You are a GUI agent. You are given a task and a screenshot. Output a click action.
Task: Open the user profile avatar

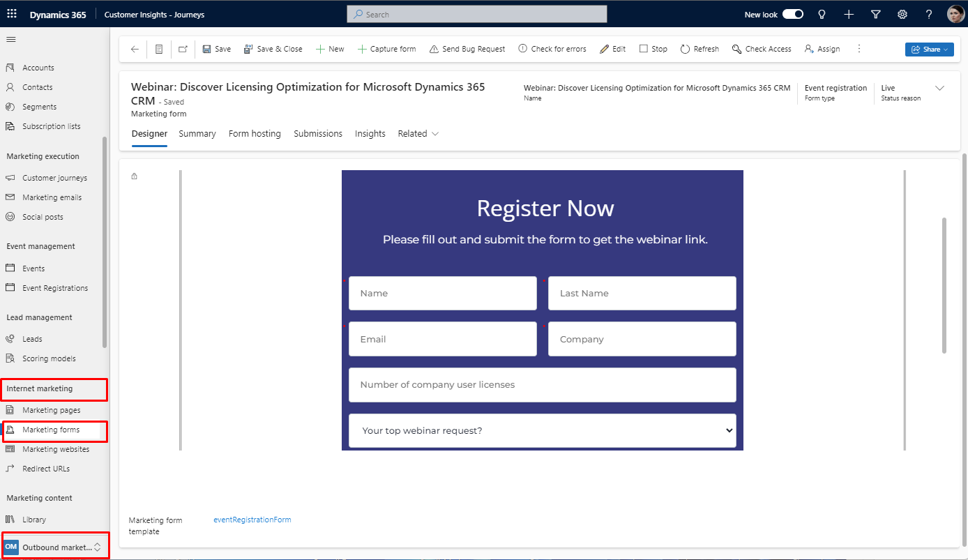[x=955, y=14]
